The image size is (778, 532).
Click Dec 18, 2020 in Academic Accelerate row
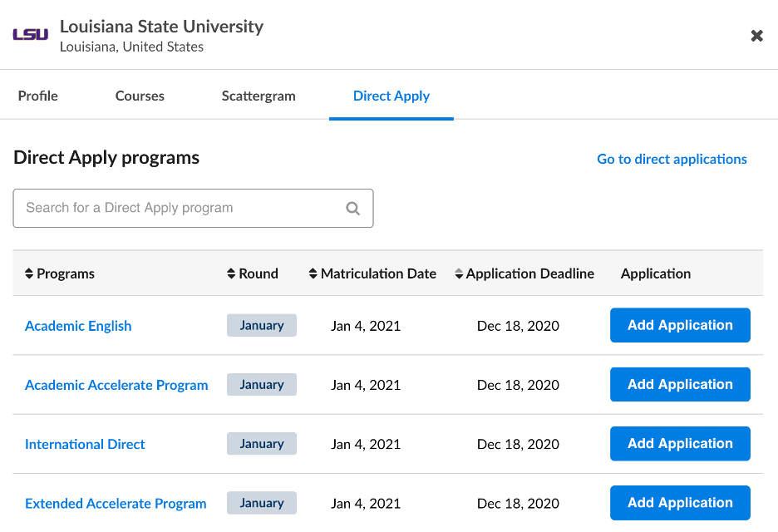518,385
